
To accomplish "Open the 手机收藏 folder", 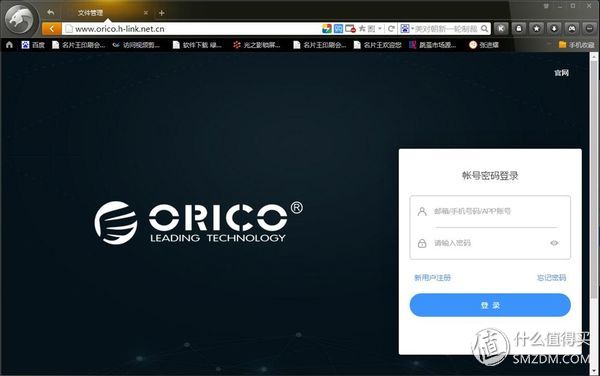I will pyautogui.click(x=577, y=45).
